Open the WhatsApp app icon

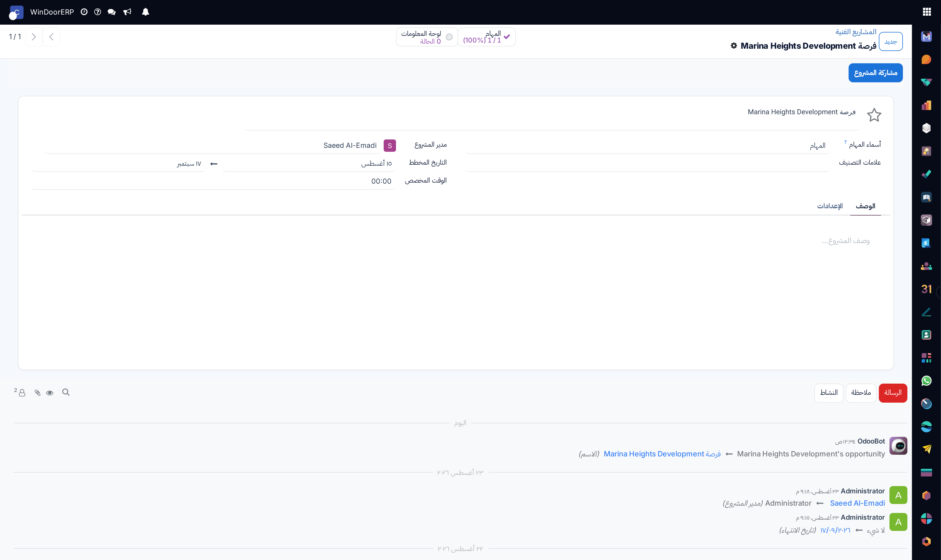(x=926, y=381)
